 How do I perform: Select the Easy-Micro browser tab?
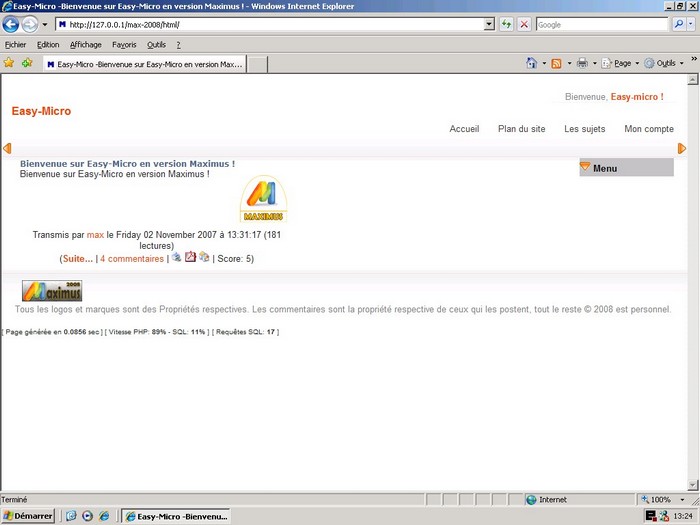(145, 64)
